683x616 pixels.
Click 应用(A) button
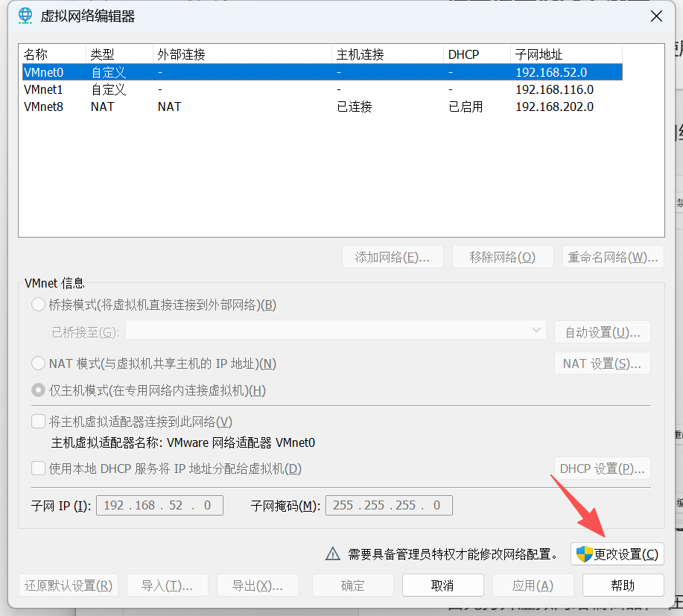pos(533,585)
